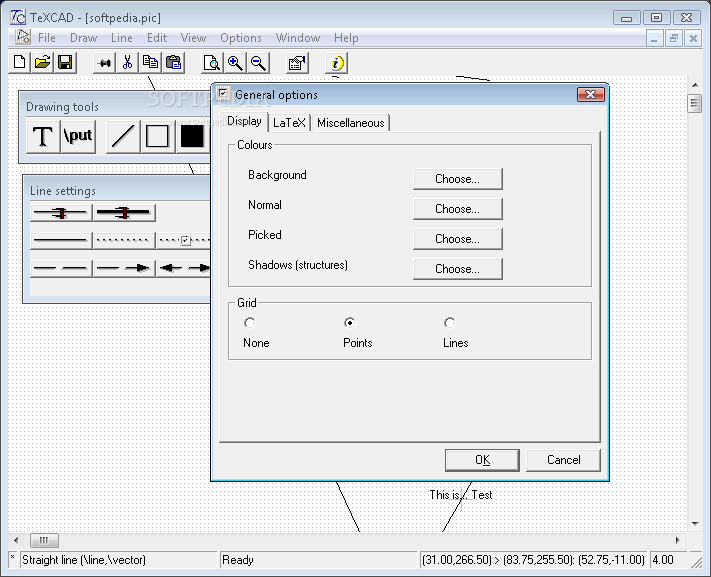The height and width of the screenshot is (577, 711).
Task: Choose the thin line thickness button
Action: click(x=61, y=212)
